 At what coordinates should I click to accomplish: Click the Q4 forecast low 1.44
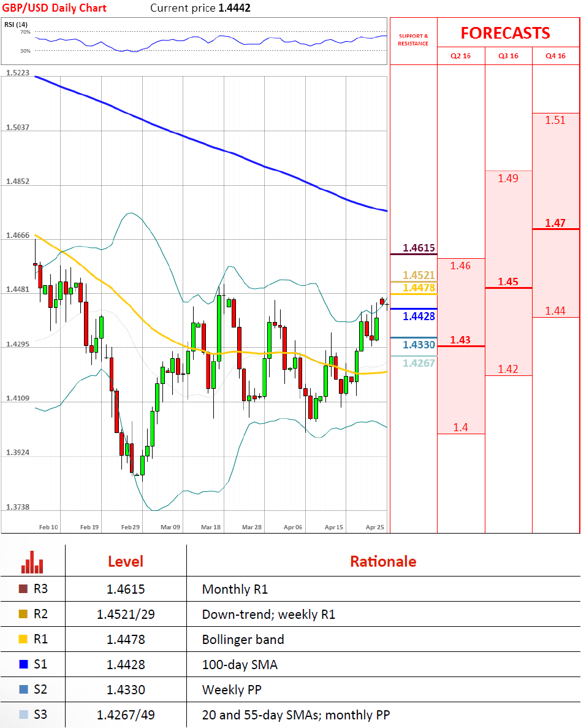pyautogui.click(x=555, y=310)
